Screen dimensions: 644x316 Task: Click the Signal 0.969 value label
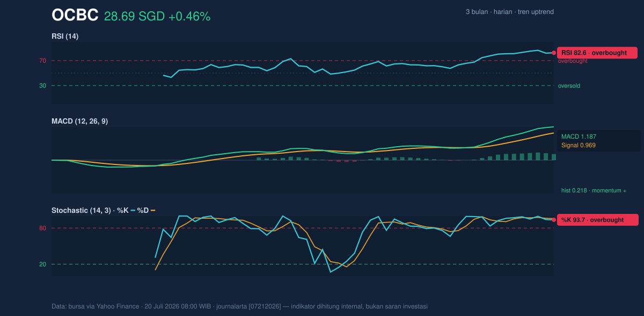click(x=579, y=145)
